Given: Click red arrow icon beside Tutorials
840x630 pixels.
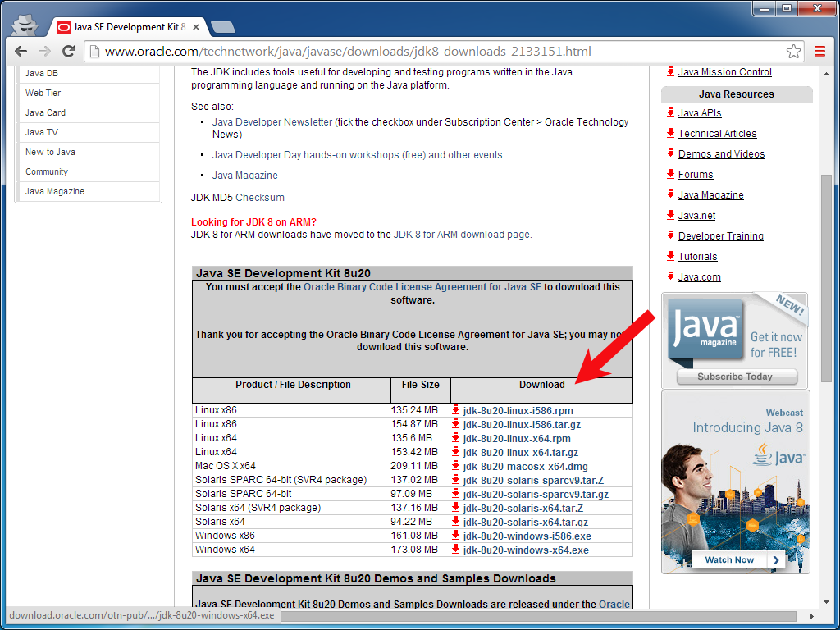Looking at the screenshot, I should click(x=670, y=256).
